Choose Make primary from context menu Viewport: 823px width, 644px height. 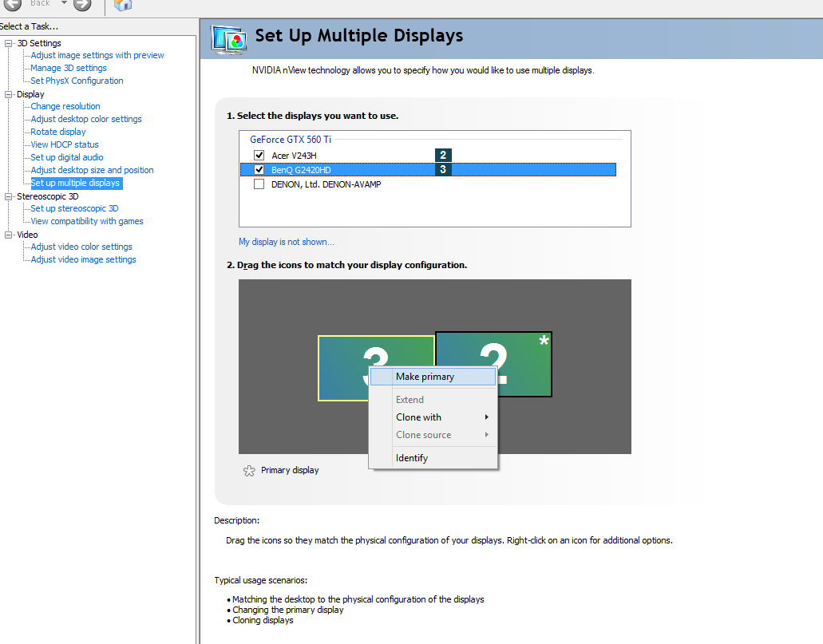tap(433, 377)
